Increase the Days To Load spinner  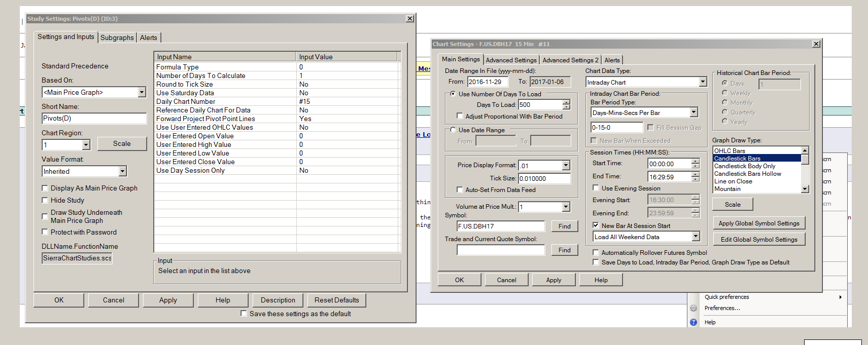[566, 102]
